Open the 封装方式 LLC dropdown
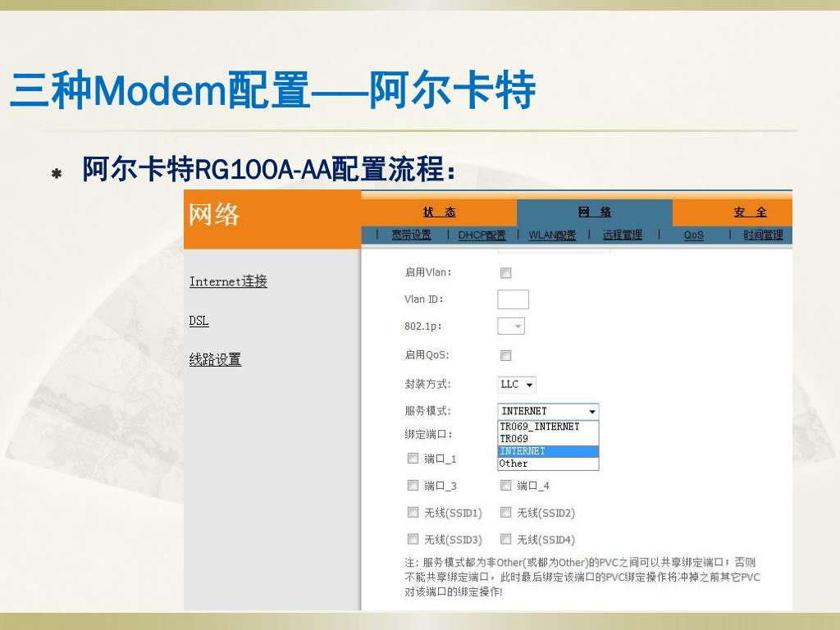The width and height of the screenshot is (840, 630). tap(517, 384)
